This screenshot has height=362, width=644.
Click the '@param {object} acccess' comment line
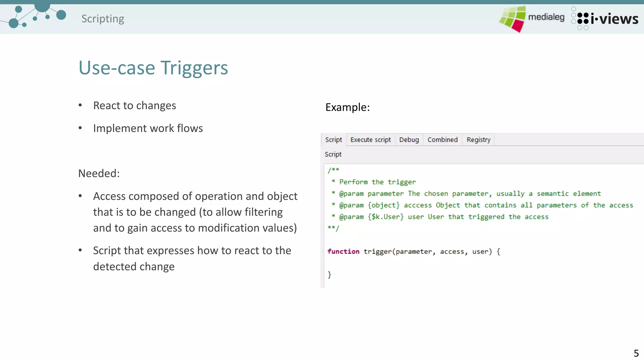[482, 205]
